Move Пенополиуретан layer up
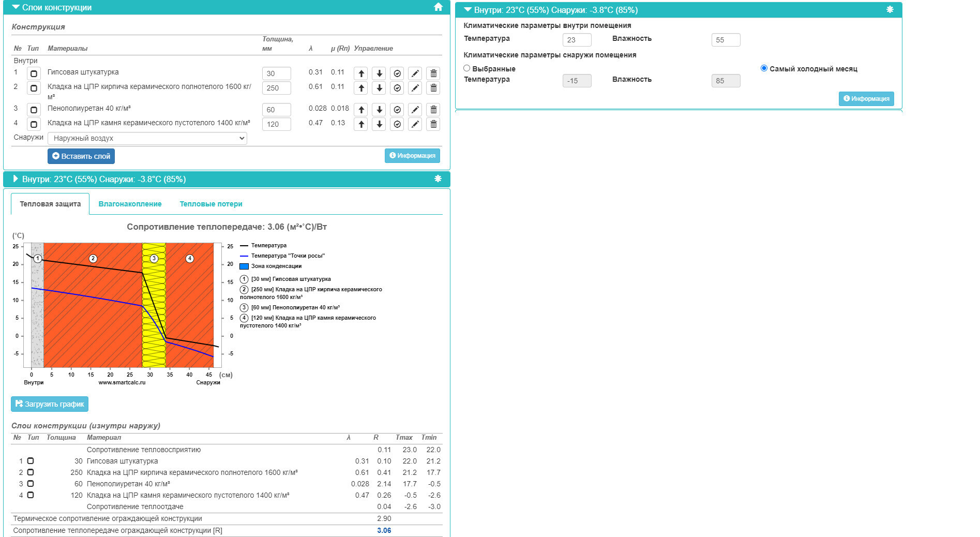The image size is (980, 537). tap(361, 110)
